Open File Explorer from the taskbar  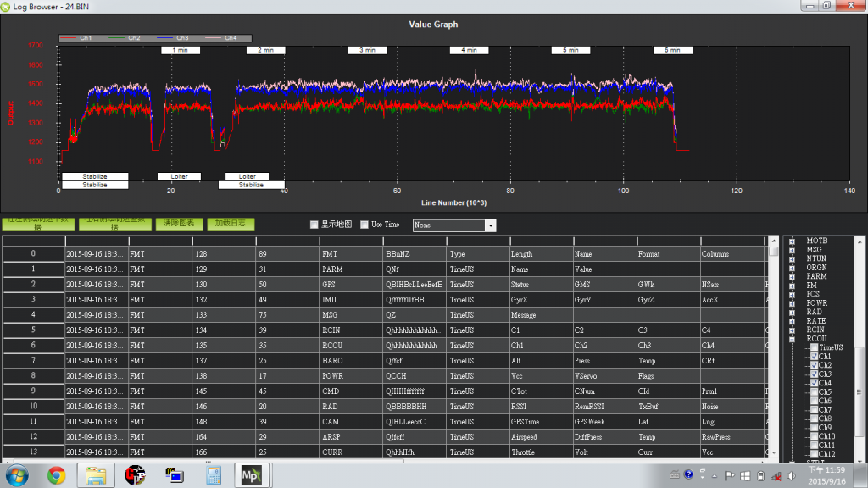(96, 475)
